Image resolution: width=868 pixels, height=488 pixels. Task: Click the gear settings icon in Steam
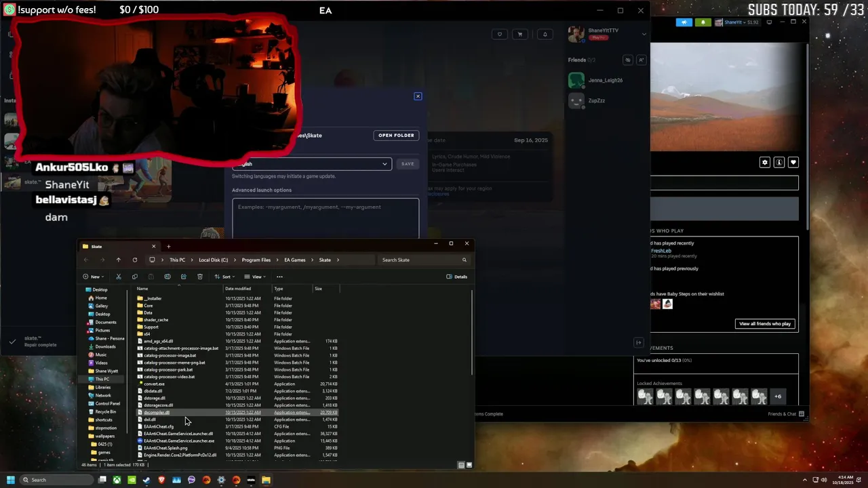pyautogui.click(x=765, y=163)
